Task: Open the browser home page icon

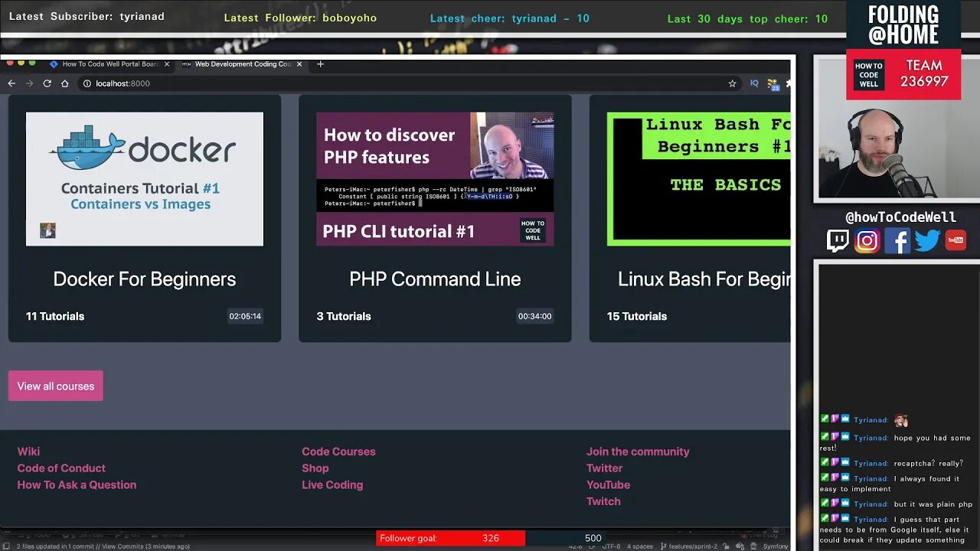Action: pos(65,83)
